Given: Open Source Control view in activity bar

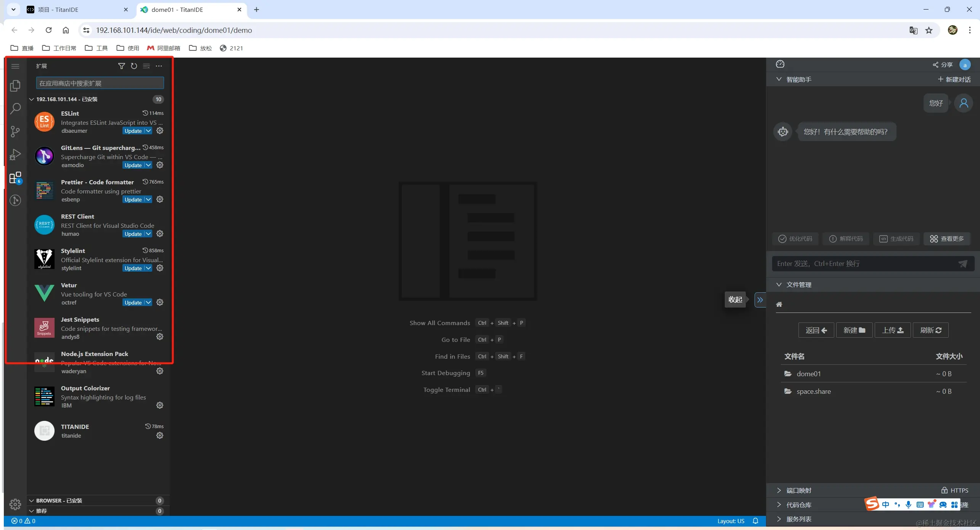Looking at the screenshot, I should click(15, 132).
